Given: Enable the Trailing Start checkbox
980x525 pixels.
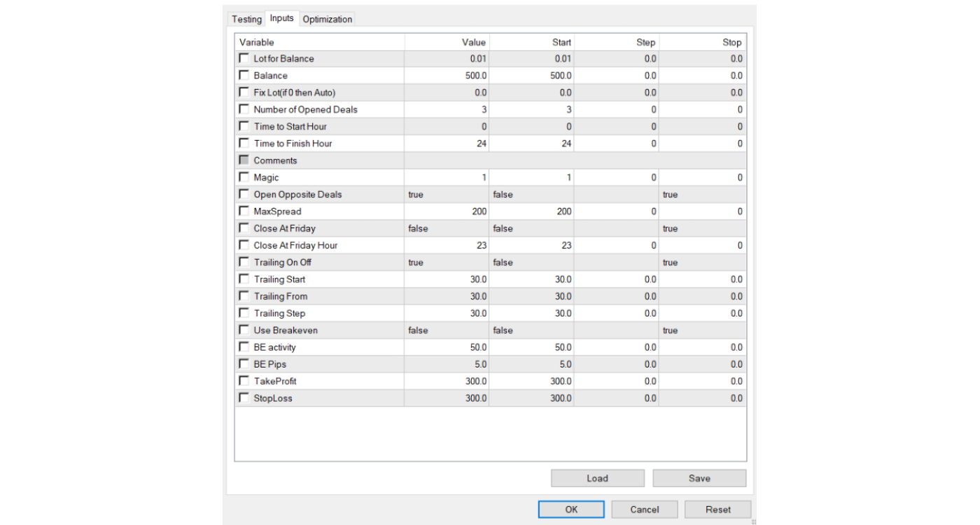Looking at the screenshot, I should (x=244, y=279).
